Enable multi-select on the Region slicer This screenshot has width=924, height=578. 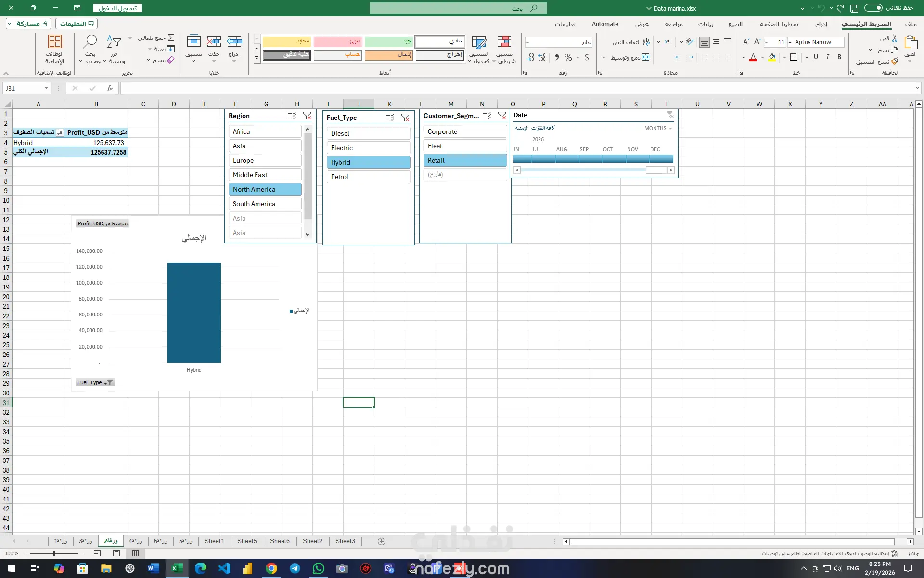(292, 116)
